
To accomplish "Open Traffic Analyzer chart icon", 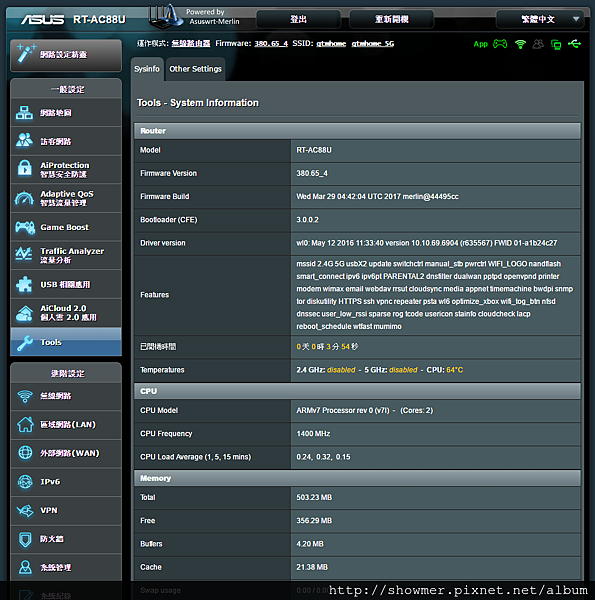I will (x=24, y=254).
